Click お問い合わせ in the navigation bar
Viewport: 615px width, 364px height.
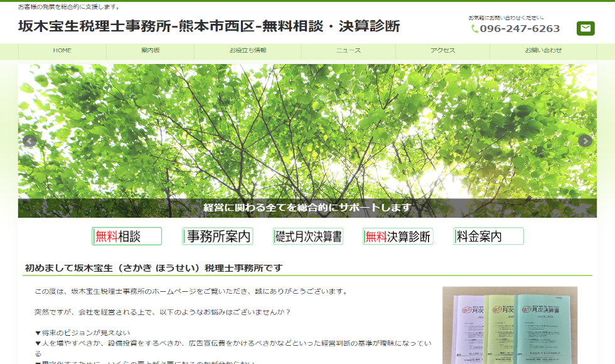click(543, 51)
